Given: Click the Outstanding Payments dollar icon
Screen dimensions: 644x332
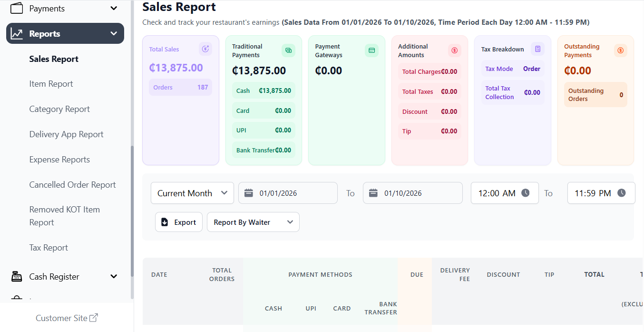Looking at the screenshot, I should 620,50.
